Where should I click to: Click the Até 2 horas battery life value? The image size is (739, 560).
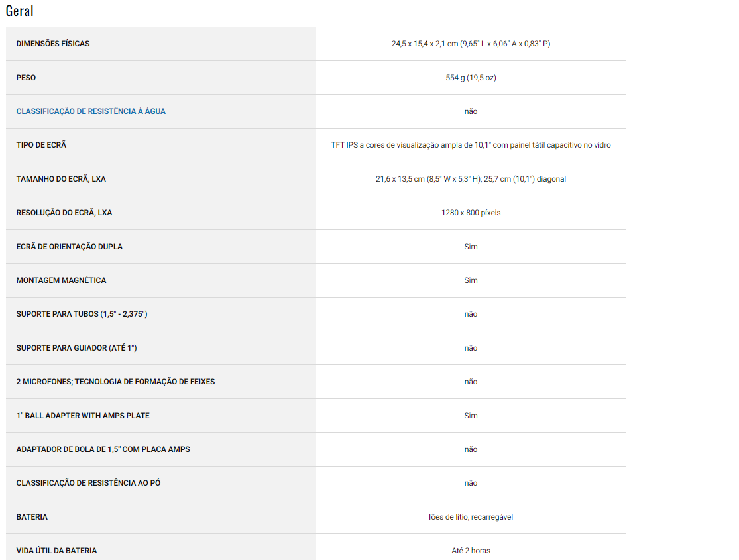point(471,551)
